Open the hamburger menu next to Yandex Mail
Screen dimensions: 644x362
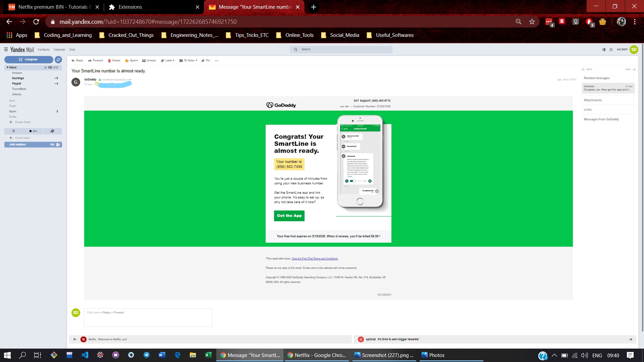click(6, 49)
